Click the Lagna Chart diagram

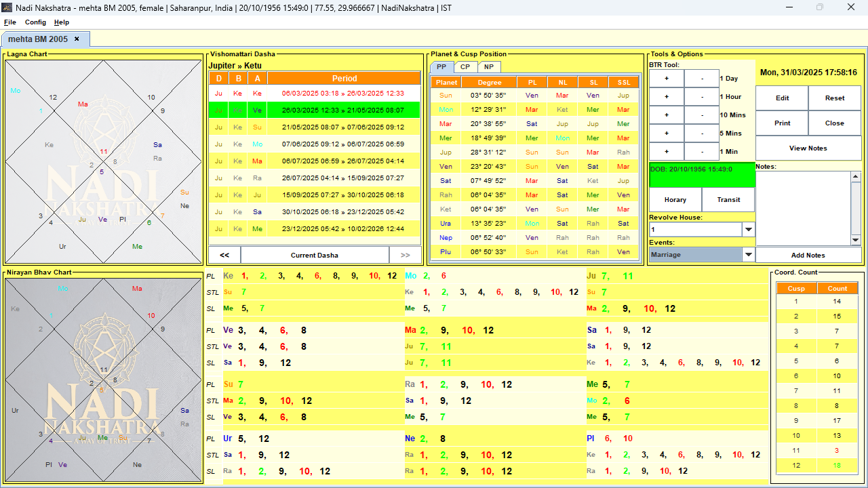pos(104,161)
